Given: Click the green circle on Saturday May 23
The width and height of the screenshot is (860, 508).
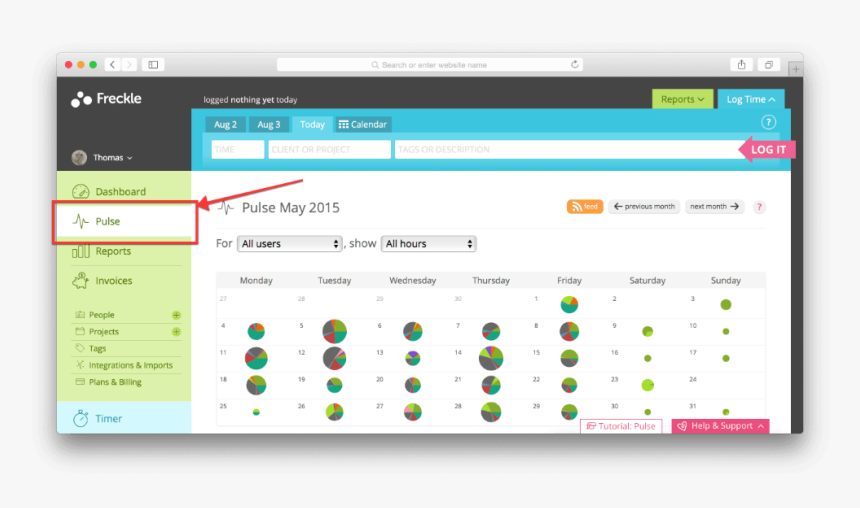Looking at the screenshot, I should tap(648, 385).
